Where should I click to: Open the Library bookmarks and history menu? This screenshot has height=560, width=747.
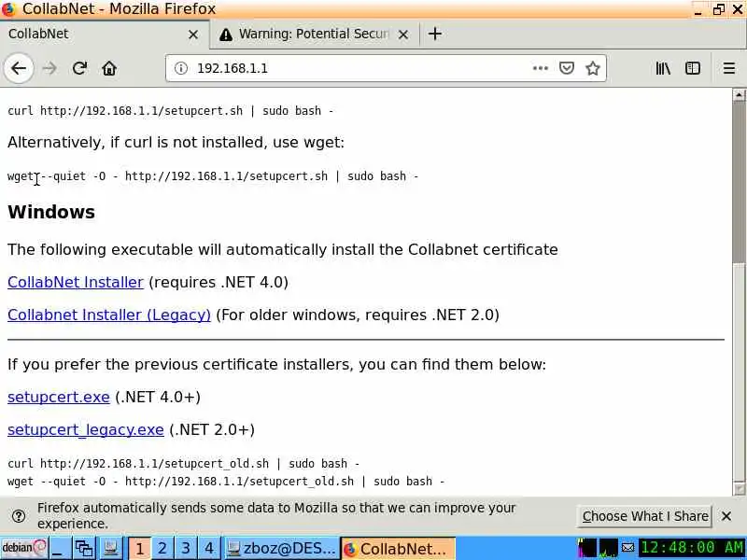(663, 68)
